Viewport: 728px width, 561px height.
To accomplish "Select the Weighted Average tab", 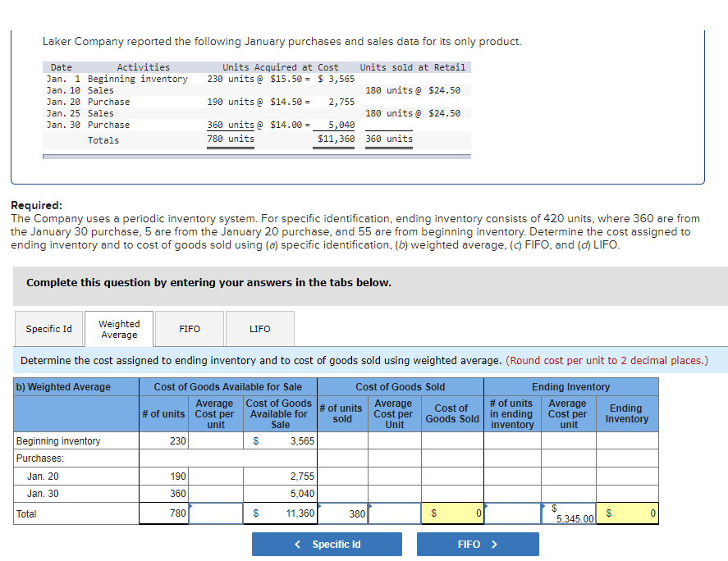I will 118,328.
